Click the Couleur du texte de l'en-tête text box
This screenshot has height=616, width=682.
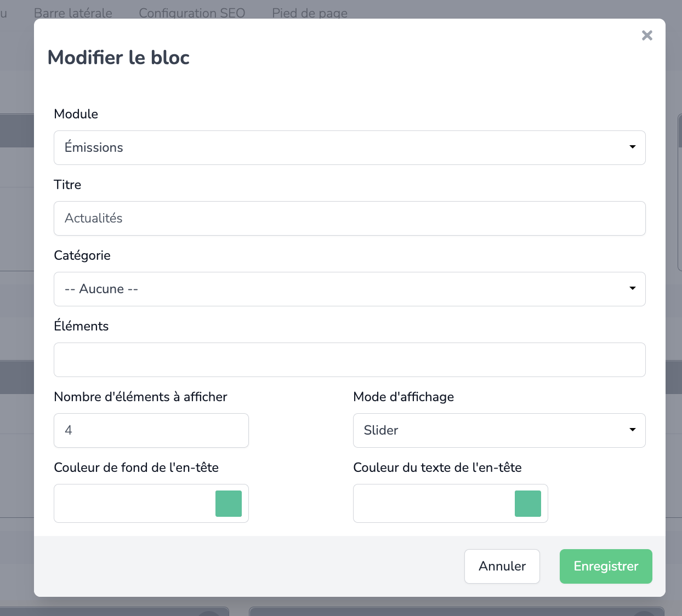pos(434,503)
